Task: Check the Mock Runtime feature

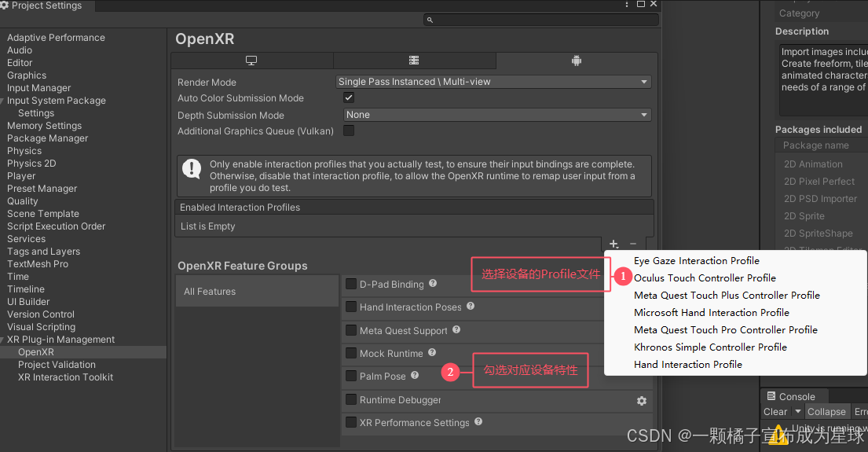Action: pos(351,353)
